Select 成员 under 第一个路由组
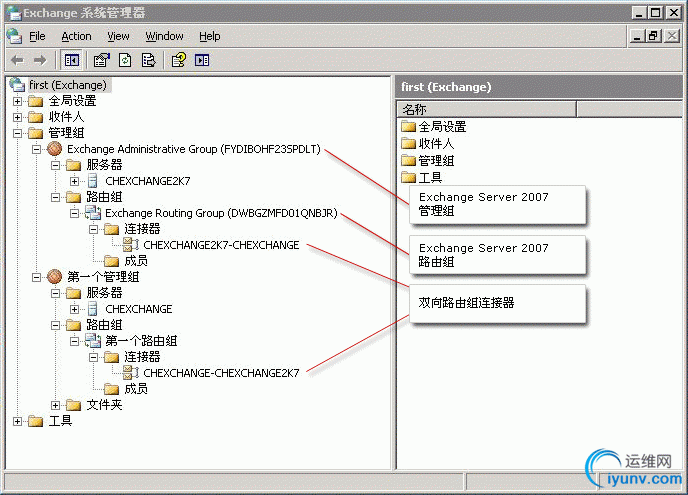The image size is (688, 495). click(x=136, y=389)
